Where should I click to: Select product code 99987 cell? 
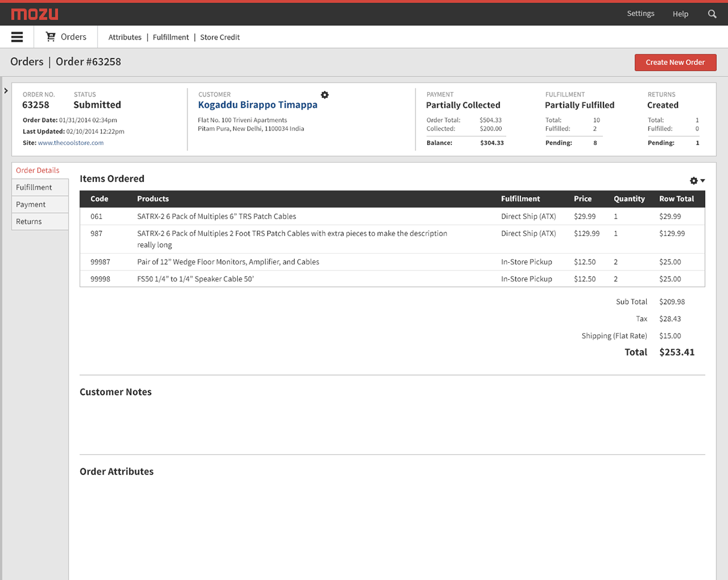pos(100,262)
